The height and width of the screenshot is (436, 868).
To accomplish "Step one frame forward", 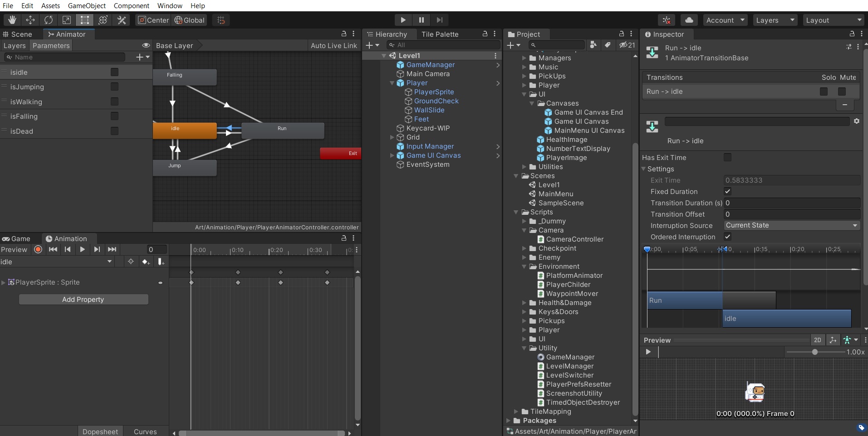I will tap(439, 20).
